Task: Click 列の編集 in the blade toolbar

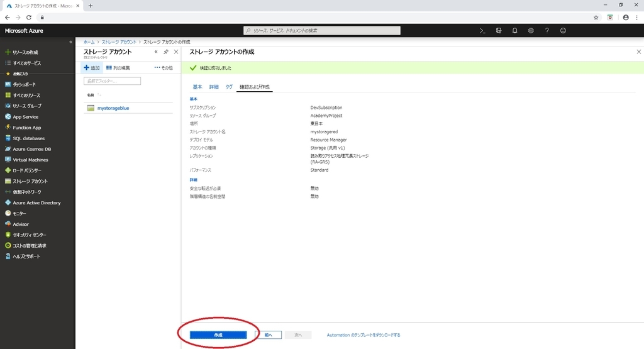Action: coord(118,68)
